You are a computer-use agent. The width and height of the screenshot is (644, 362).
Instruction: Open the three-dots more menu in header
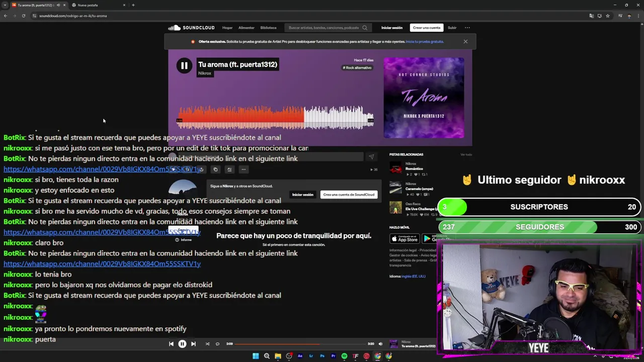467,28
